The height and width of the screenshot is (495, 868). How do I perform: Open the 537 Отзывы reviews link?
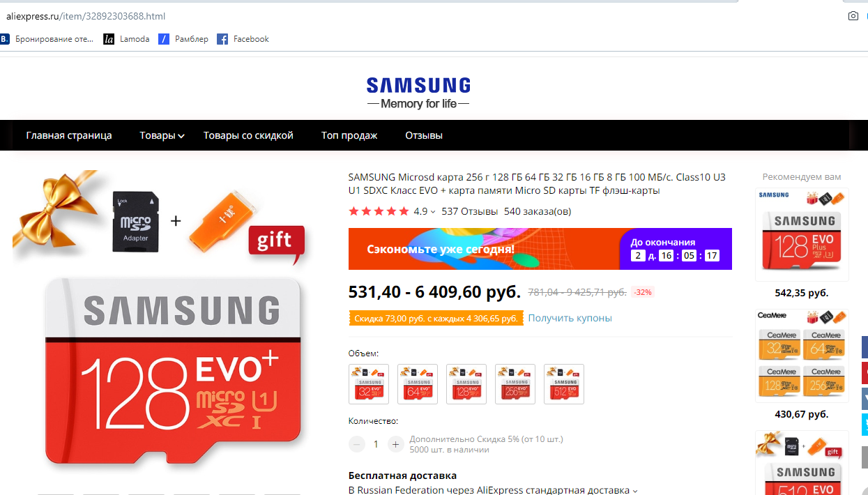[x=470, y=211]
